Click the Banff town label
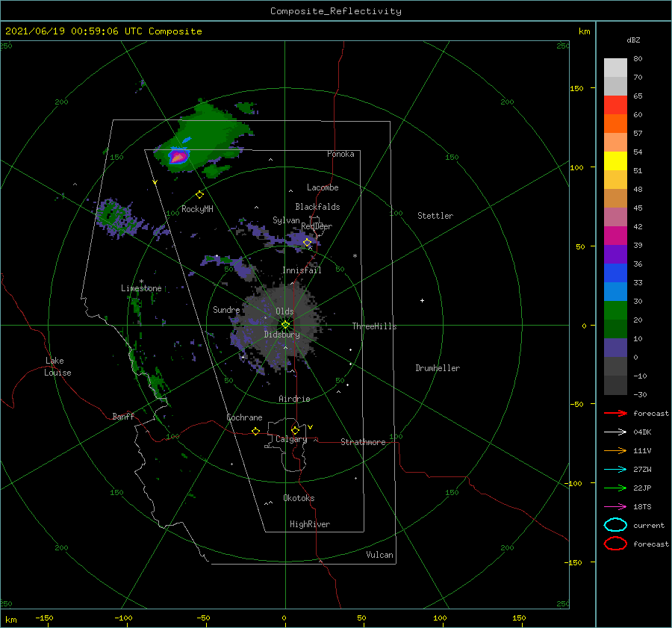 tap(123, 416)
